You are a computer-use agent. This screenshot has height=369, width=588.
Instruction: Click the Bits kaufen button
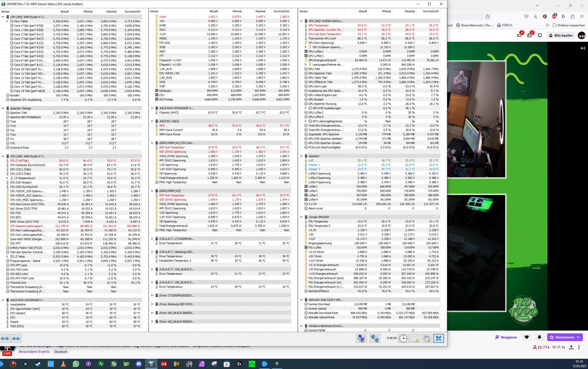(x=561, y=35)
